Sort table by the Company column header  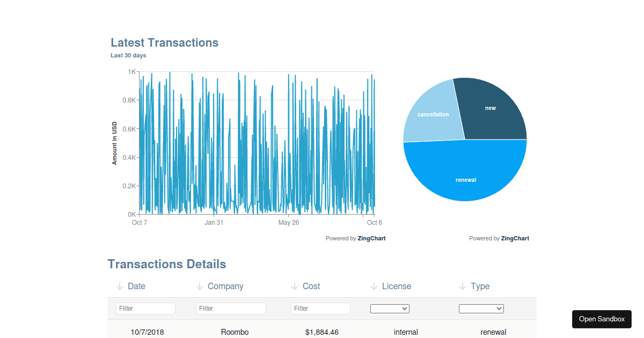[225, 286]
